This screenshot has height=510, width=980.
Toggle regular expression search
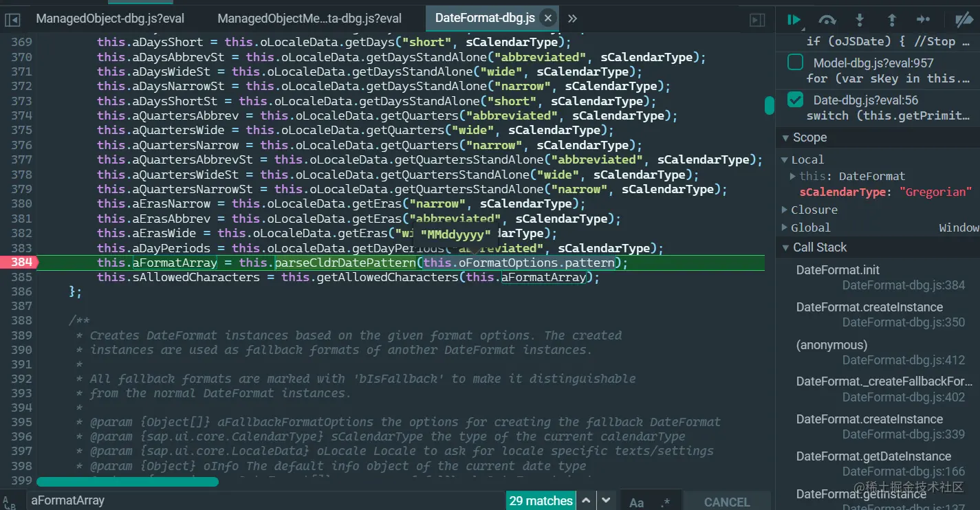coord(665,502)
